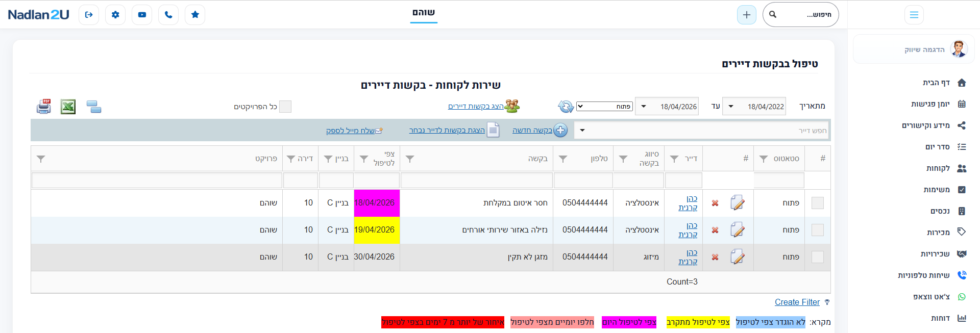Click the שוהם tab title at top
This screenshot has height=333, width=980.
424,12
